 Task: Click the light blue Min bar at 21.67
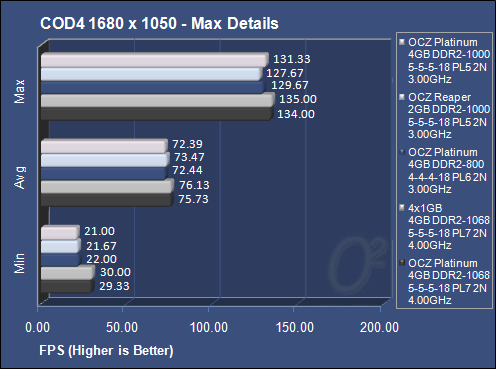click(x=60, y=246)
